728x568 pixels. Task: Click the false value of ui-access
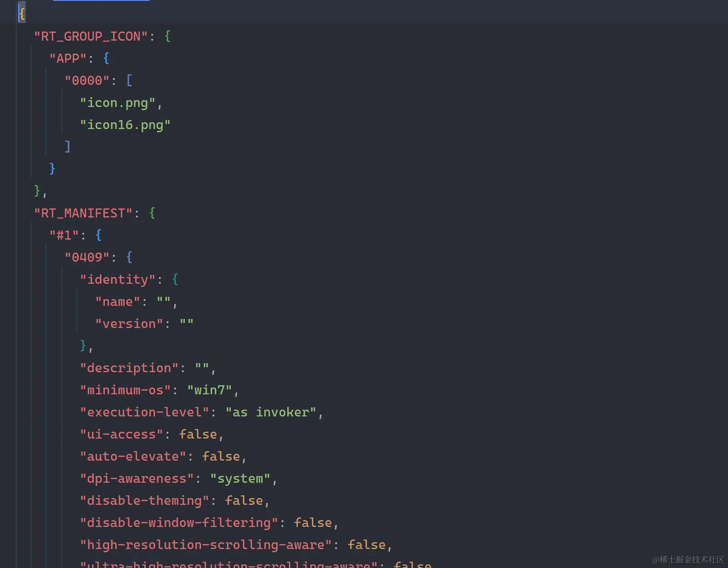point(198,434)
